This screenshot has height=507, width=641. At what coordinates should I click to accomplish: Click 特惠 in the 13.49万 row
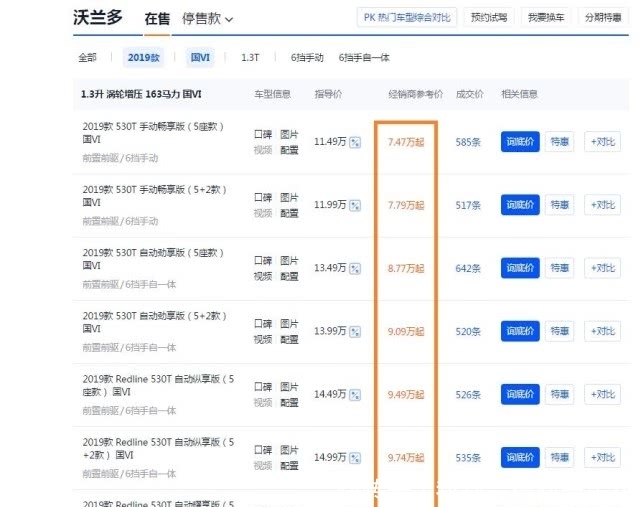pyautogui.click(x=560, y=268)
